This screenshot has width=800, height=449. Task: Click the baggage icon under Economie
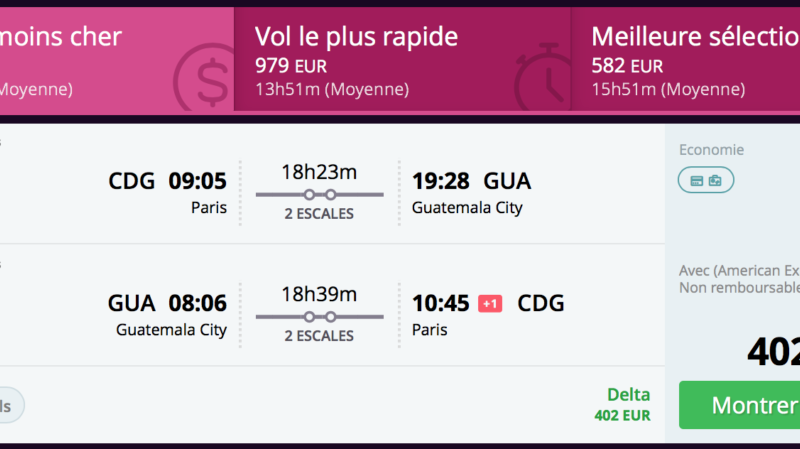click(x=715, y=181)
